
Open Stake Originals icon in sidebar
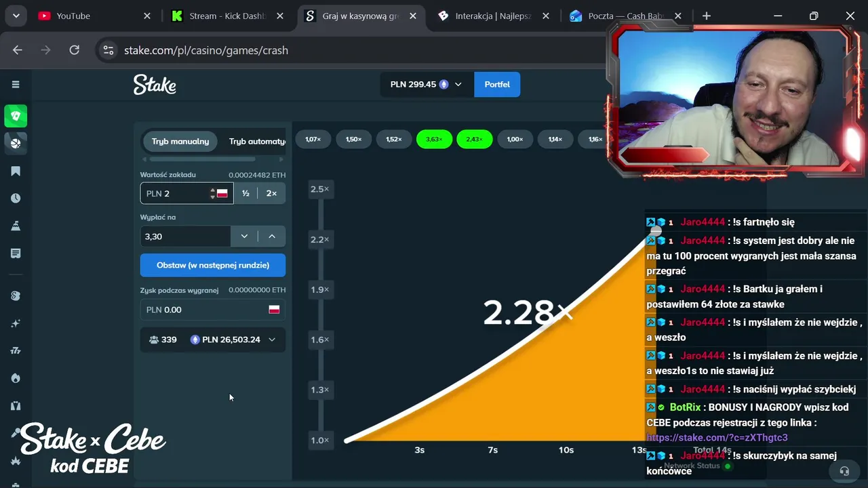16,296
